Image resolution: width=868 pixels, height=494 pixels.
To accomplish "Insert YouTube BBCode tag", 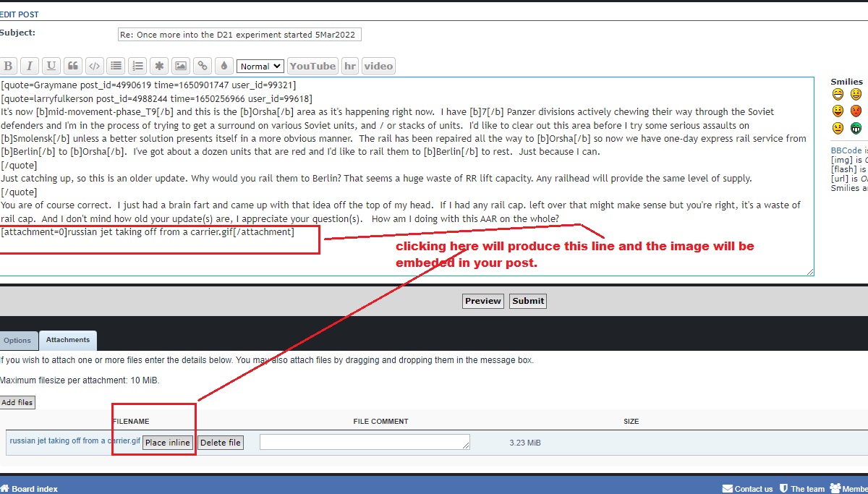I will pyautogui.click(x=312, y=66).
